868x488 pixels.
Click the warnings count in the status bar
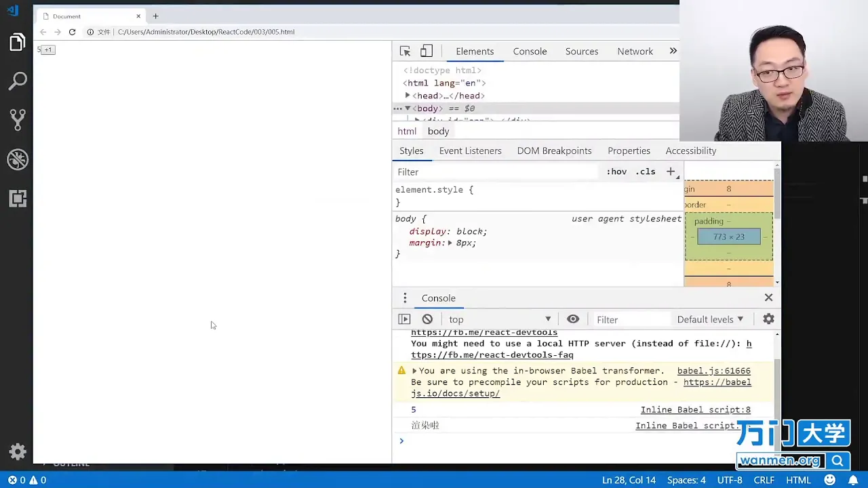click(37, 480)
